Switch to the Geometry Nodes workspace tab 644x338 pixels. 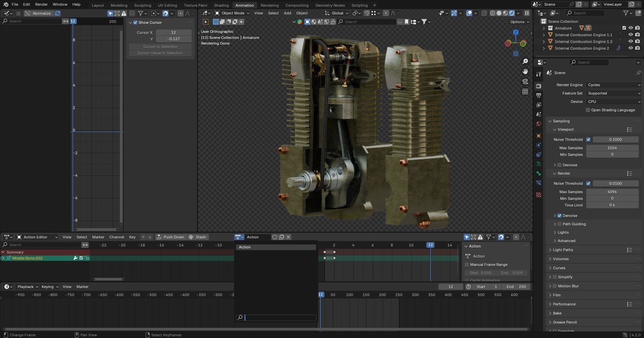pos(330,5)
